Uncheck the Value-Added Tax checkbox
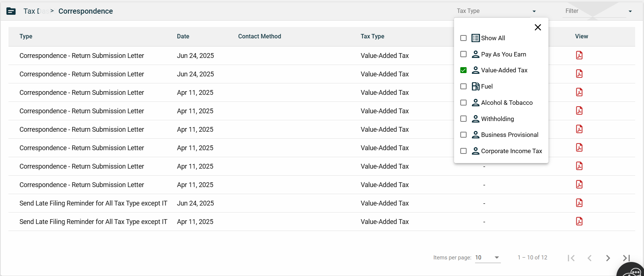Image resolution: width=644 pixels, height=276 pixels. (464, 70)
